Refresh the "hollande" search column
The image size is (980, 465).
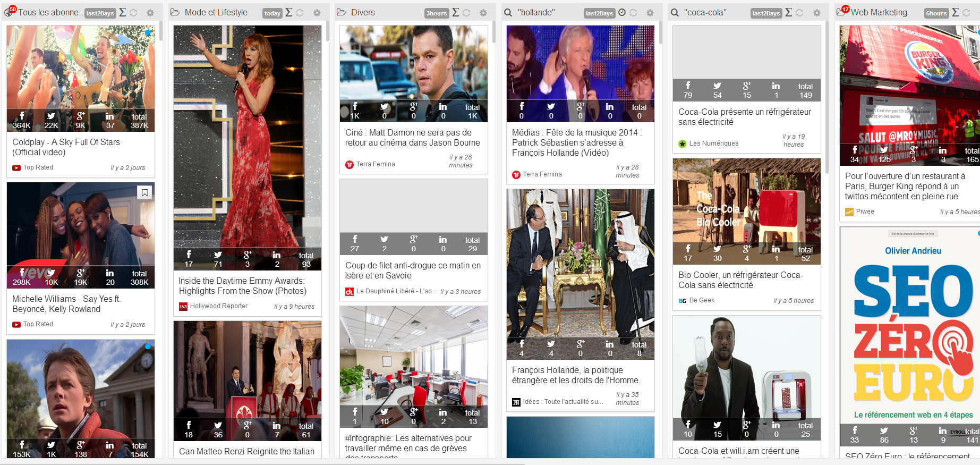633,13
